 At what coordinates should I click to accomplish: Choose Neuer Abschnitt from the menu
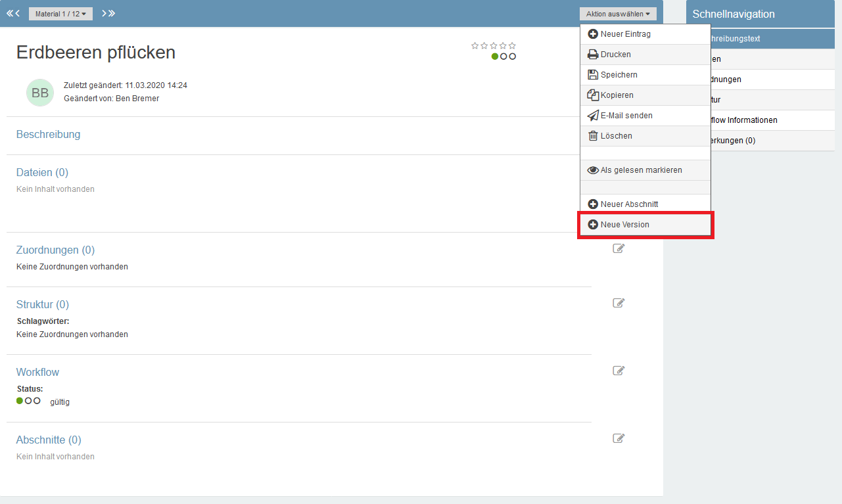coord(645,204)
